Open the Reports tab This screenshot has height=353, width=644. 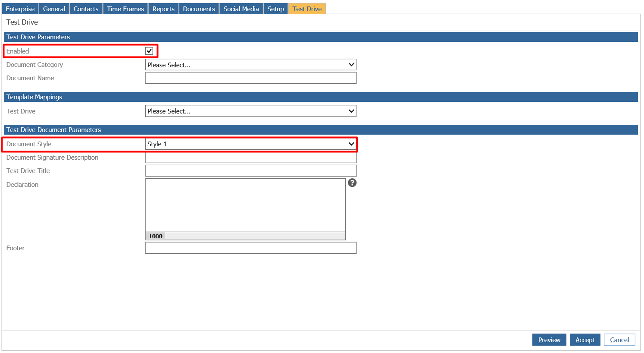click(x=163, y=9)
